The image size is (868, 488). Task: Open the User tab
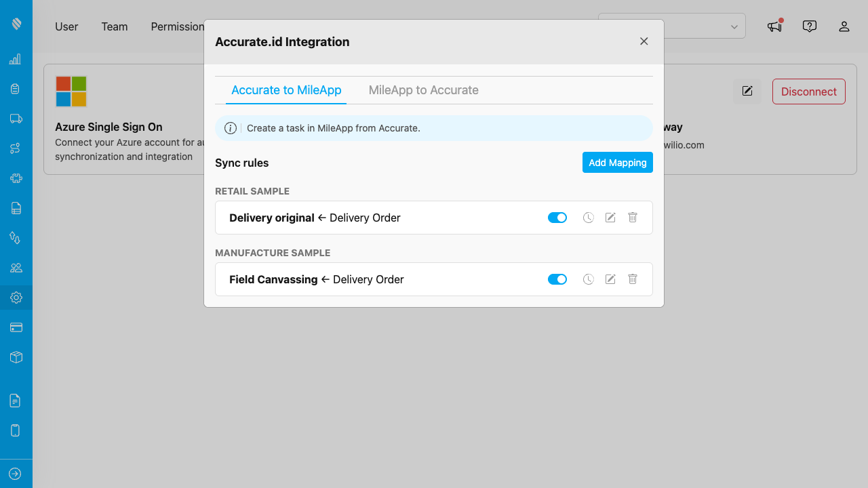66,26
